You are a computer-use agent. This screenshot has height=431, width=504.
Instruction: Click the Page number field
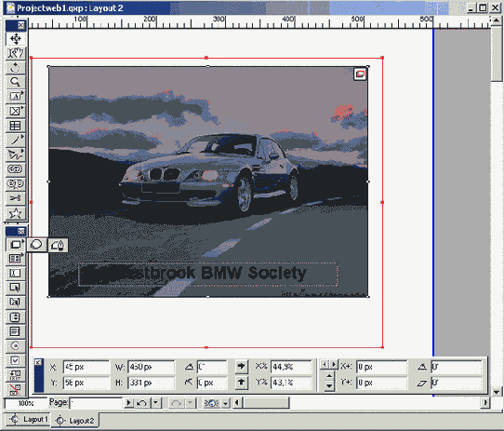tap(96, 403)
